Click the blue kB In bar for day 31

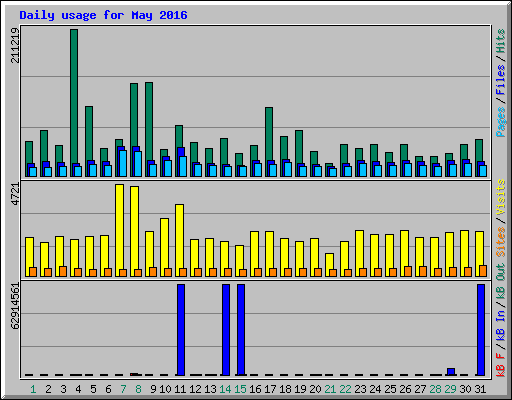tap(481, 330)
